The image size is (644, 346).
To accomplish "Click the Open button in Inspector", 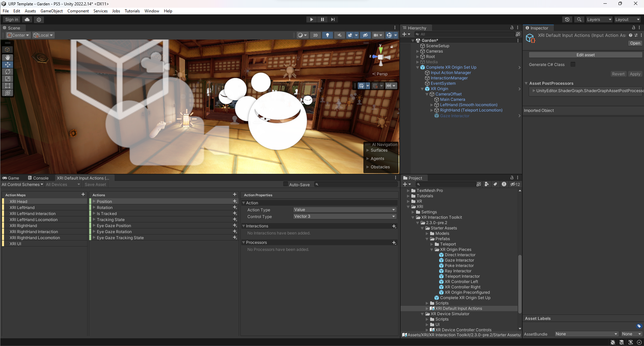I will point(635,43).
